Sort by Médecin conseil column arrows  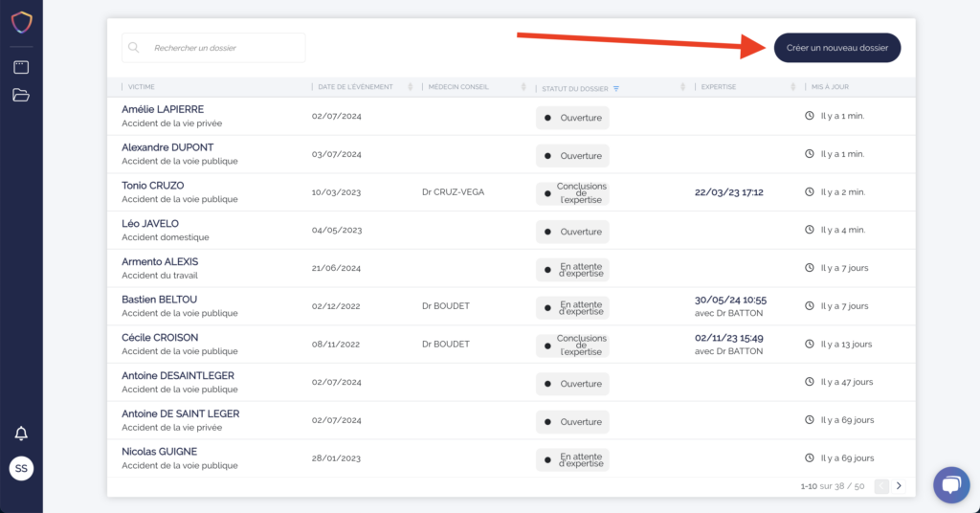pos(523,87)
